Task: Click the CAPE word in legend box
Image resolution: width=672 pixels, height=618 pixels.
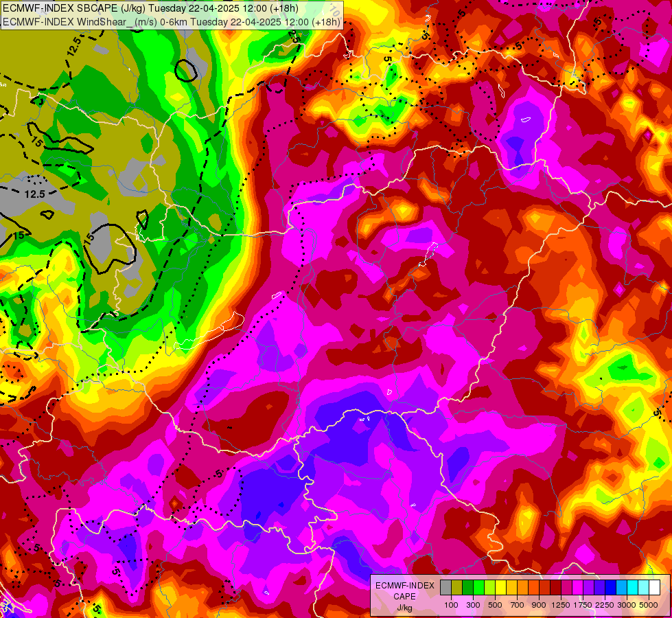Action: tap(404, 597)
